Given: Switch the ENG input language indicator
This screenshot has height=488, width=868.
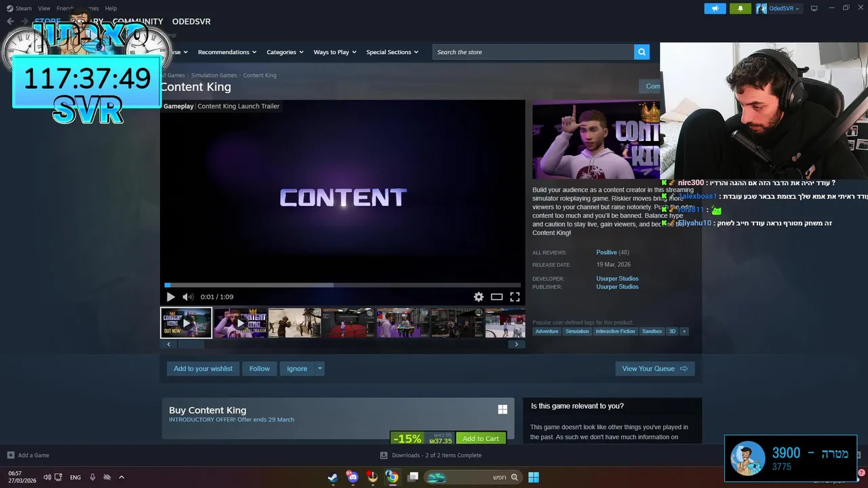Looking at the screenshot, I should tap(75, 477).
